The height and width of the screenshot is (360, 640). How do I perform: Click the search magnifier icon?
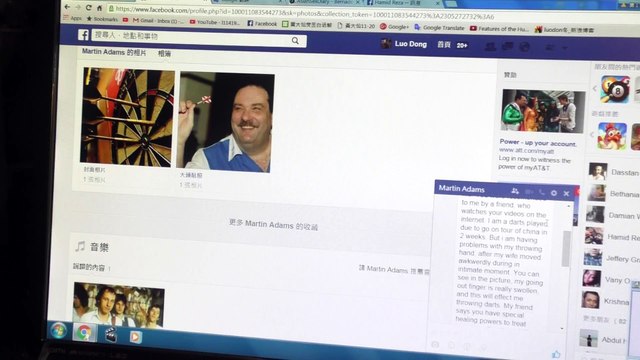pos(295,40)
